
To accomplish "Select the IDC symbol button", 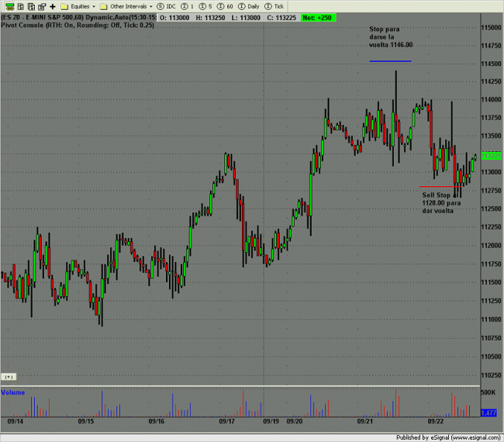I will point(166,6).
